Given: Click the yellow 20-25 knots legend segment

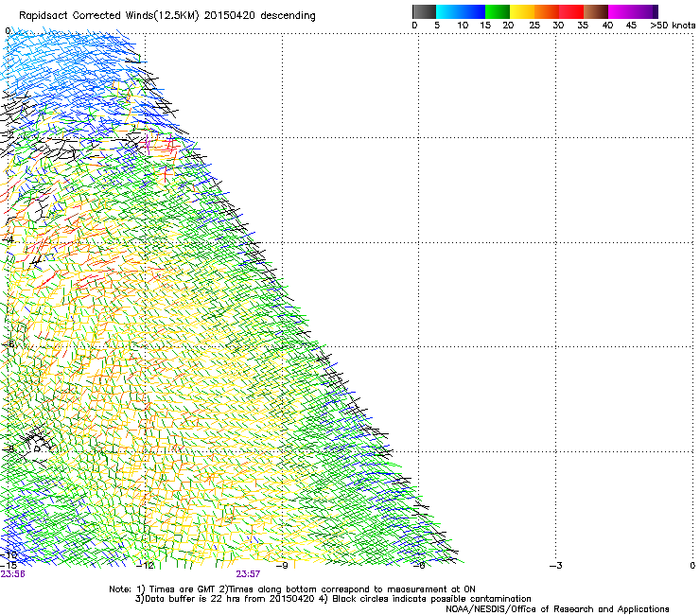Looking at the screenshot, I should click(x=522, y=11).
